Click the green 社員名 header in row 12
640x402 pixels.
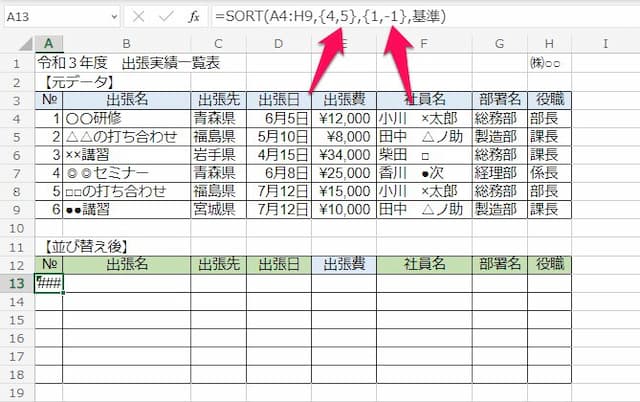click(x=424, y=265)
